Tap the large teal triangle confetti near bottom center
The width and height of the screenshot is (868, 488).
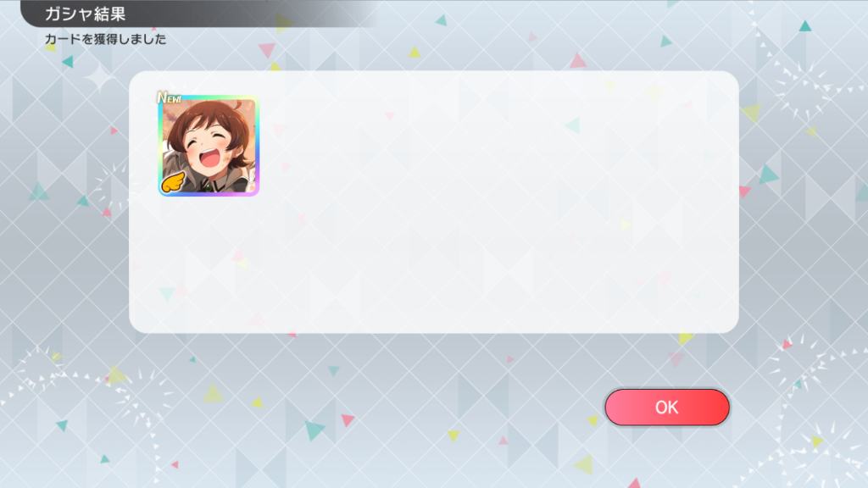[x=314, y=430]
